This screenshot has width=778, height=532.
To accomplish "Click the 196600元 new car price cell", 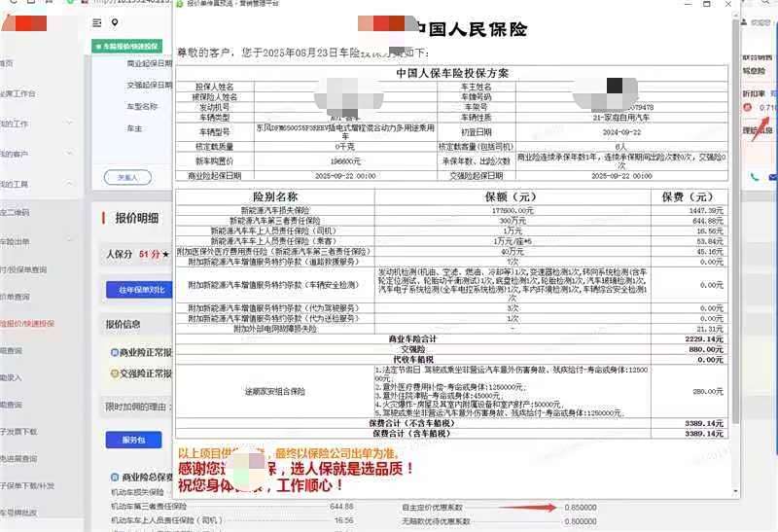I will [345, 161].
